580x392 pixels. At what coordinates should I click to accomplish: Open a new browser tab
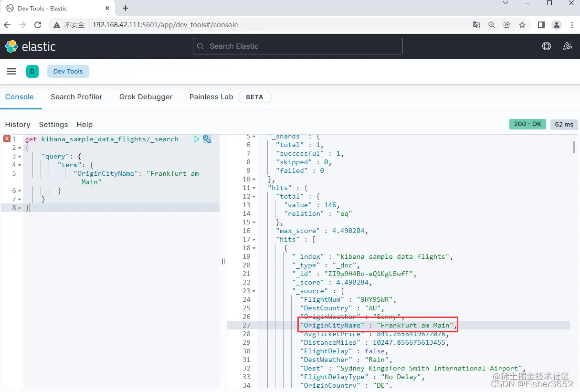pos(126,8)
